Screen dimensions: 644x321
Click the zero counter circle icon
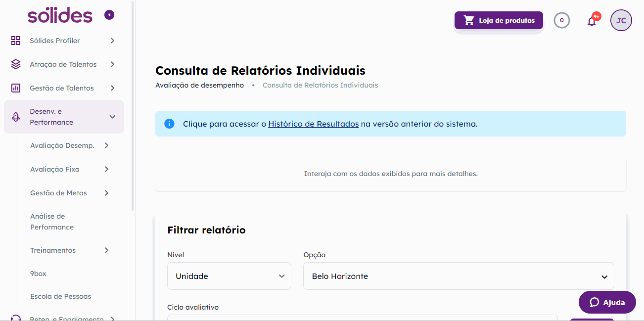(561, 20)
